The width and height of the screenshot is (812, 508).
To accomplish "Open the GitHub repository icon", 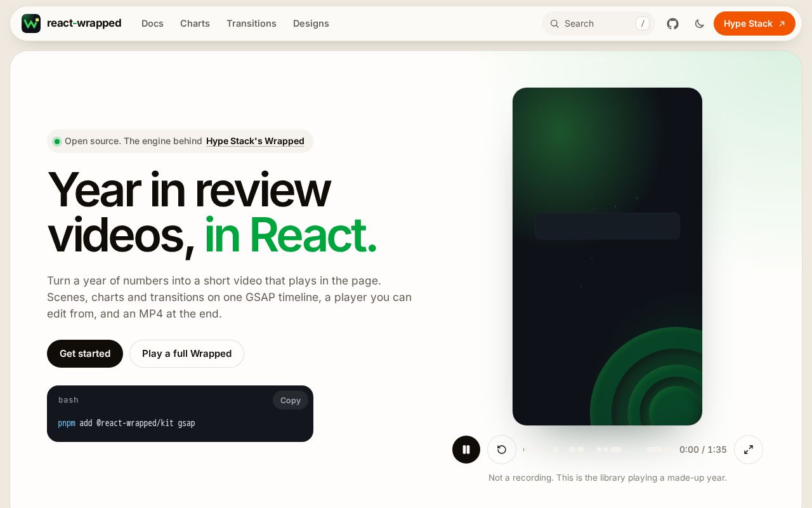I will click(x=672, y=23).
